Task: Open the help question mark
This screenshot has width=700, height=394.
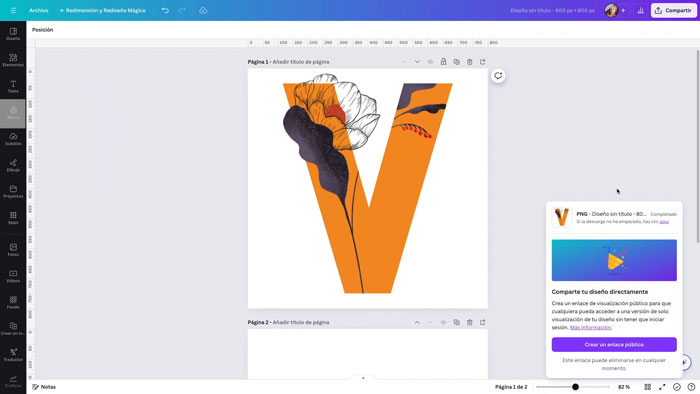Action: click(x=691, y=387)
